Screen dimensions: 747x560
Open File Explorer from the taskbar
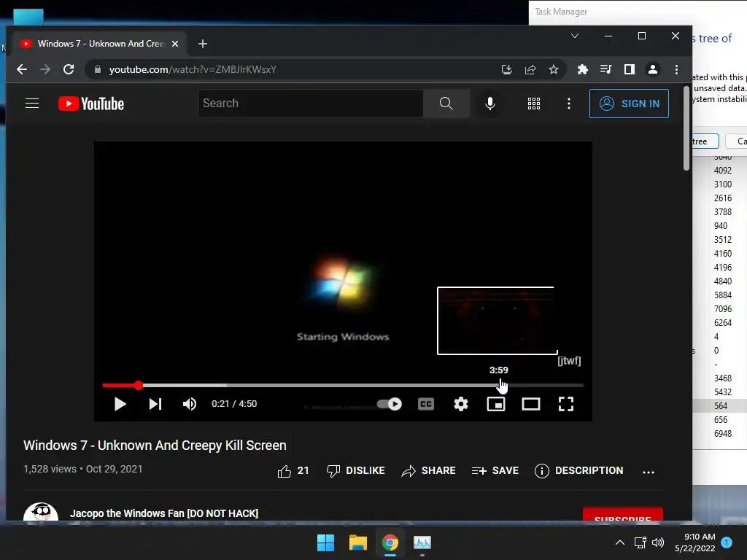pyautogui.click(x=357, y=542)
